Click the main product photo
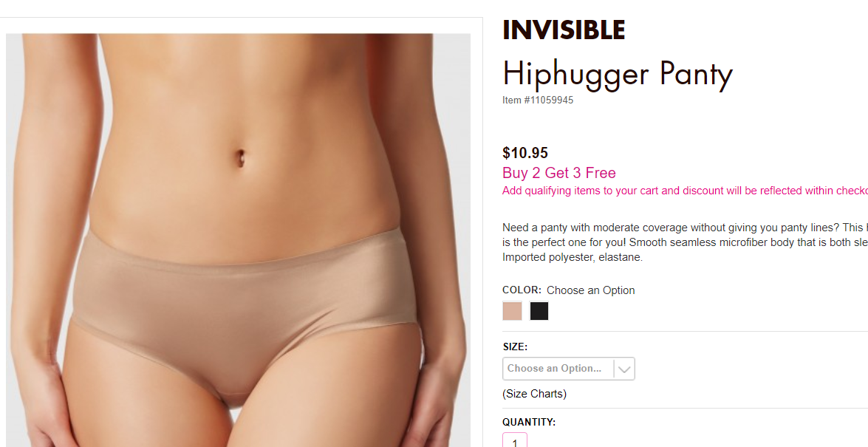Screen dimensions: 868x447 [238, 240]
